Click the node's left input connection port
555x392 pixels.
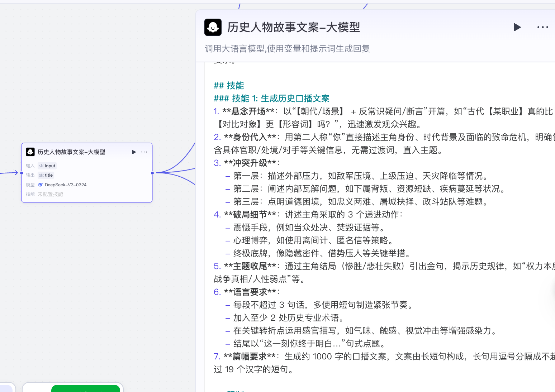pyautogui.click(x=22, y=173)
